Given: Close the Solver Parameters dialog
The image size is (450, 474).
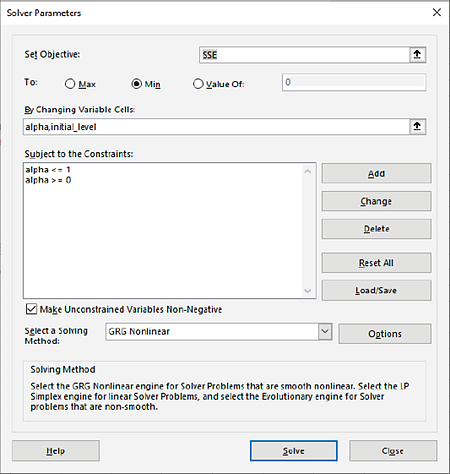Looking at the screenshot, I should tap(437, 13).
